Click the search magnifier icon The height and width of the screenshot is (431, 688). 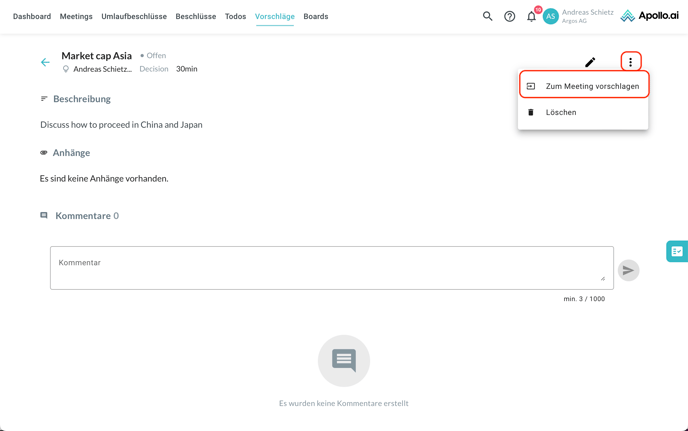pos(488,16)
